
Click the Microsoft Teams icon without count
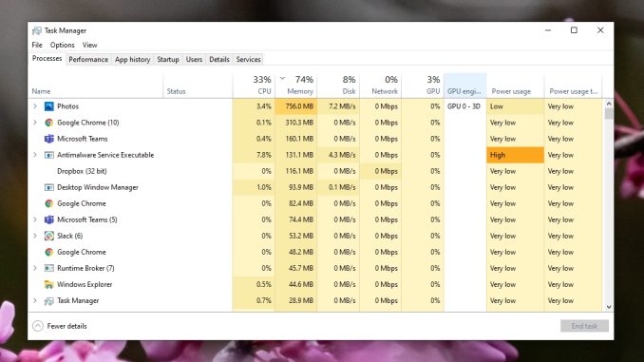(x=48, y=139)
